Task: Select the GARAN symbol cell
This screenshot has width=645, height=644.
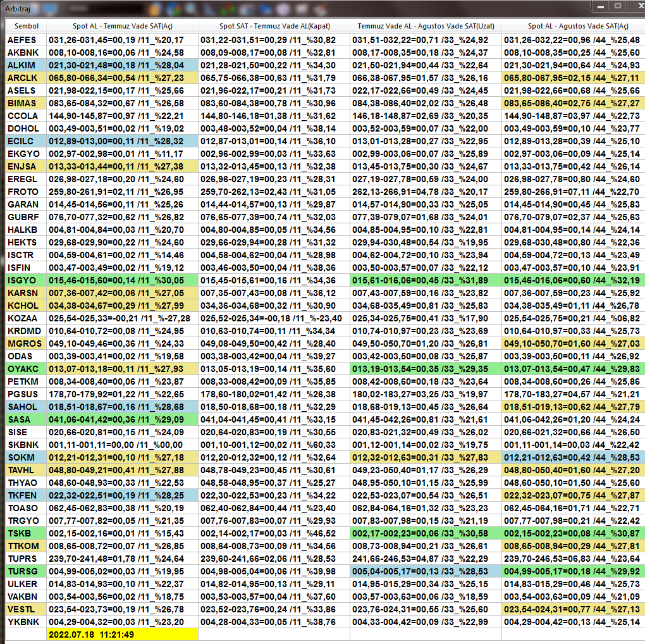Action: 26,204
